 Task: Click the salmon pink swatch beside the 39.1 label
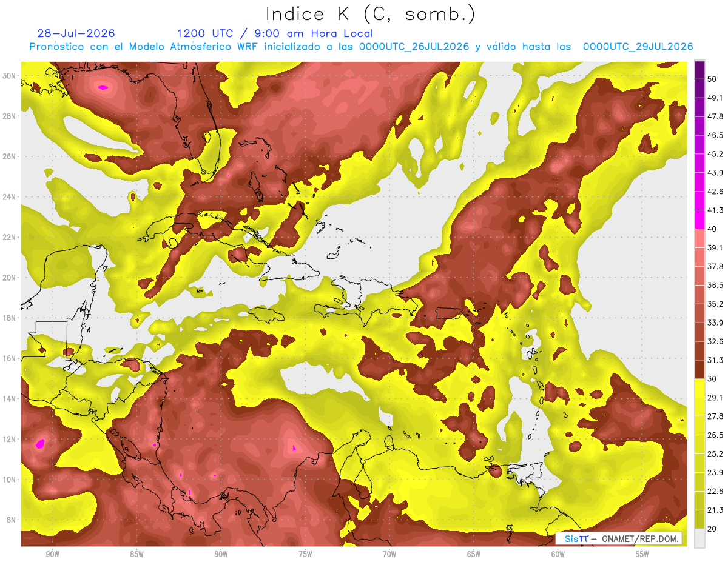699,238
